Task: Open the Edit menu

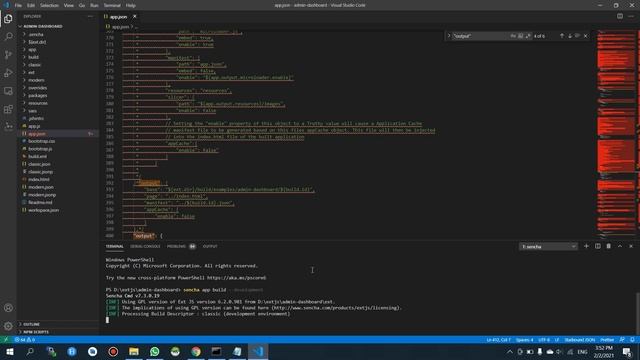Action: click(x=31, y=5)
